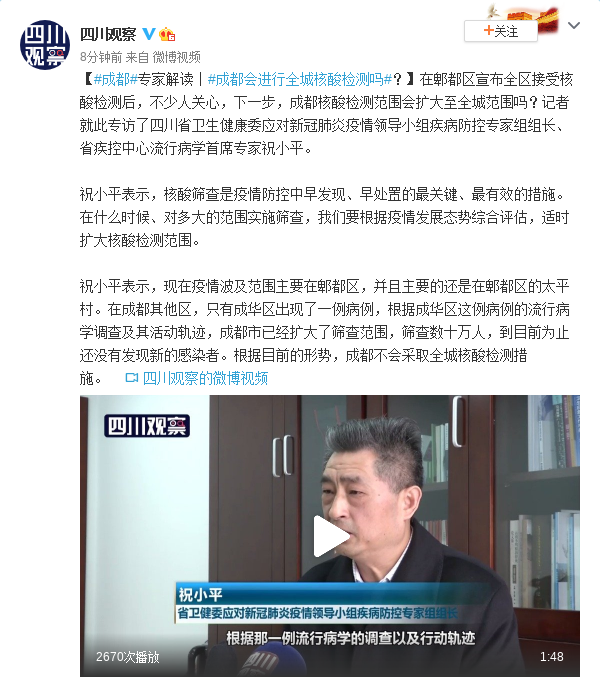Play the video with the center play button
The height and width of the screenshot is (687, 600).
point(330,536)
